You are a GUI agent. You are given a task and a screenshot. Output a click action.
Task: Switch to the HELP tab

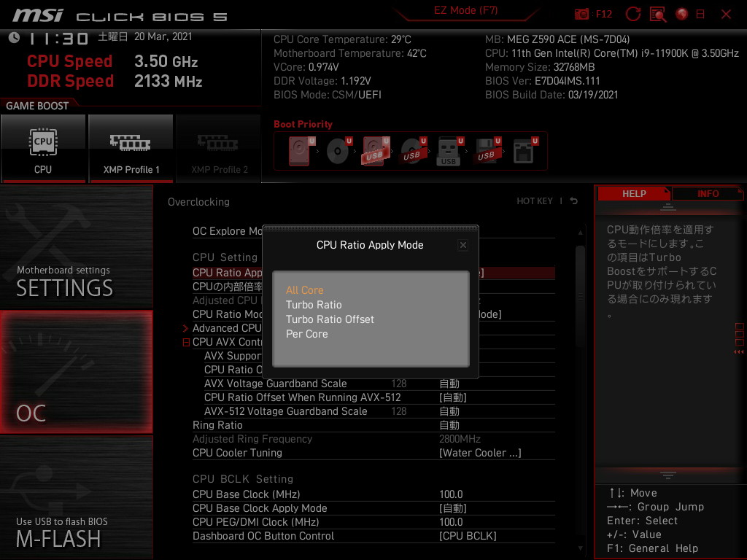(x=634, y=194)
